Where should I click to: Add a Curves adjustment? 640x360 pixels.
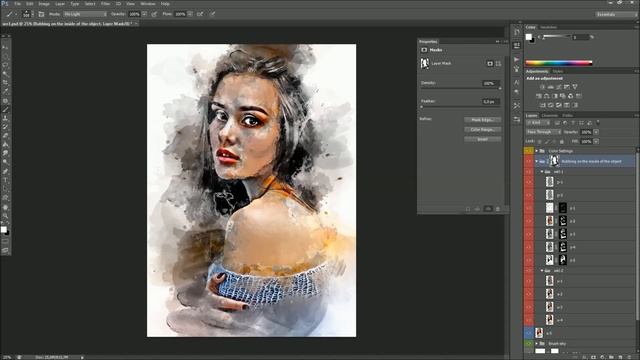559,87
